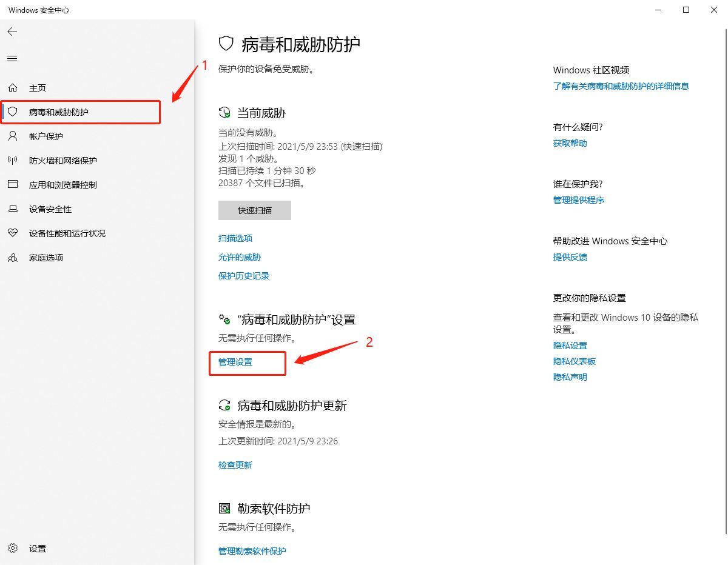
Task: Open the 家庭选项 icon
Action: [13, 257]
